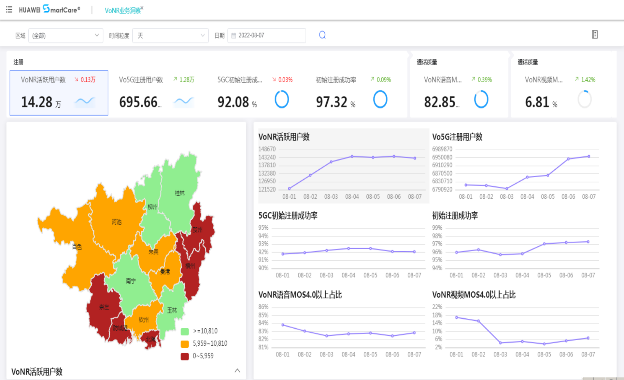Select the Vo5G registered users 695.66 card

point(157,93)
